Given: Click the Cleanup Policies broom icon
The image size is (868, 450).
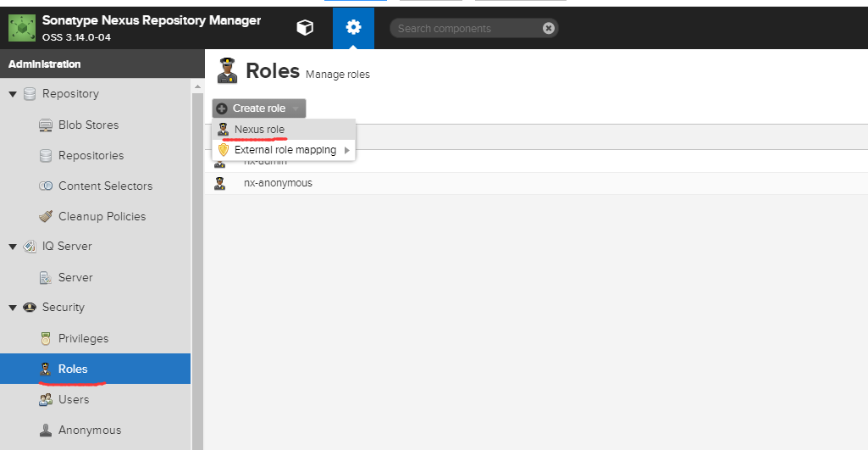Looking at the screenshot, I should [x=46, y=216].
